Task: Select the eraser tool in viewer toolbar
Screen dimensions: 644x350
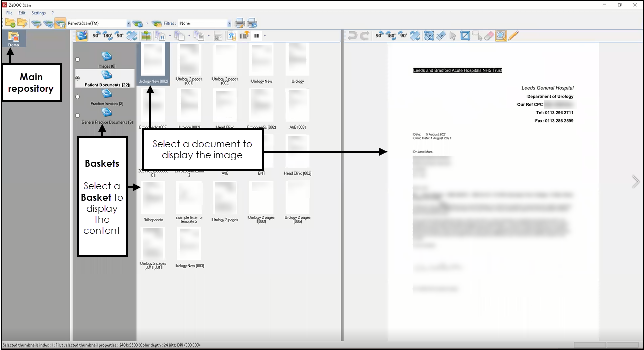Action: (x=489, y=36)
